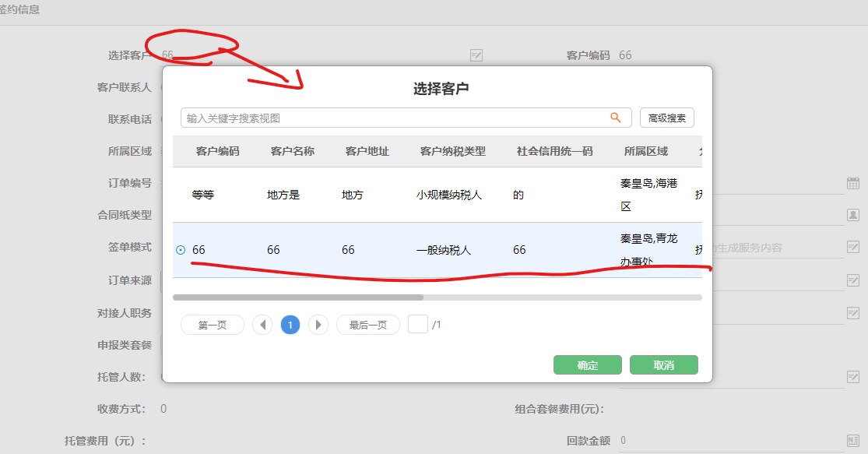Screen dimensions: 868x454
Task: Click the 客户纳税类型 column header
Action: click(x=452, y=151)
